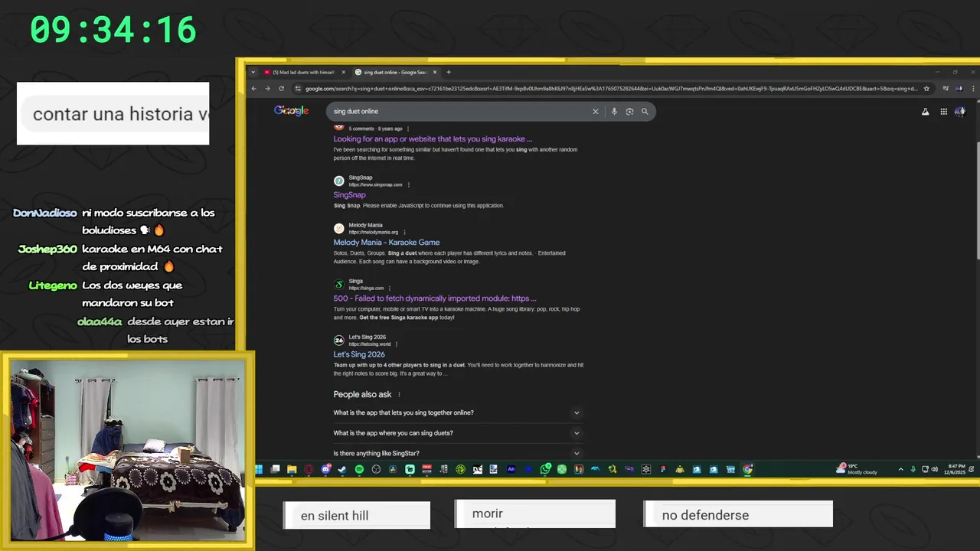Click chat username Joshep360
980x551 pixels.
click(x=47, y=249)
